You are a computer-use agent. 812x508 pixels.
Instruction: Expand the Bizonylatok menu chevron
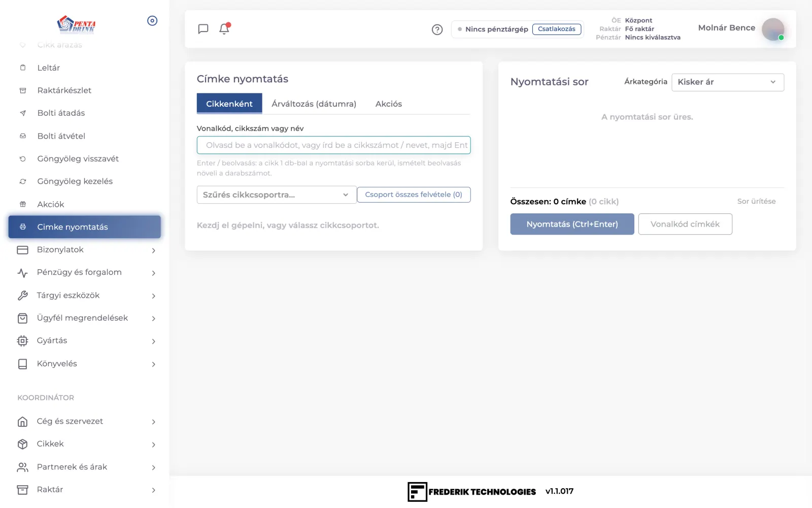click(153, 250)
